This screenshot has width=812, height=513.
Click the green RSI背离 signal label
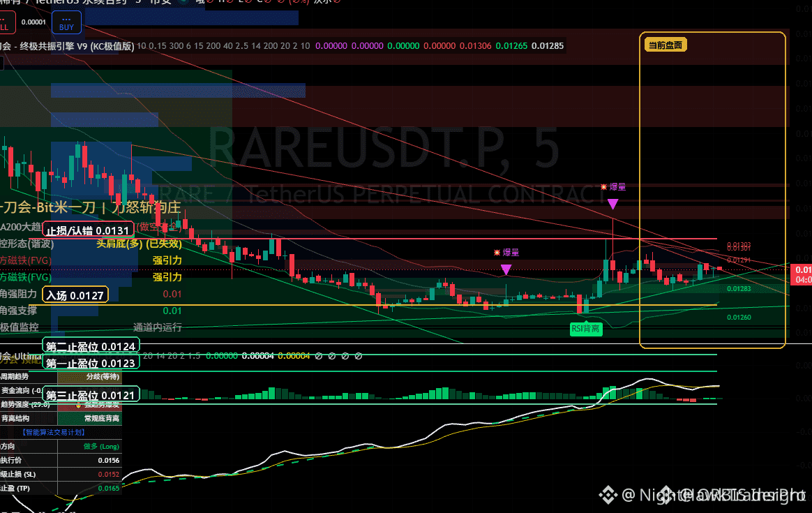pyautogui.click(x=586, y=329)
